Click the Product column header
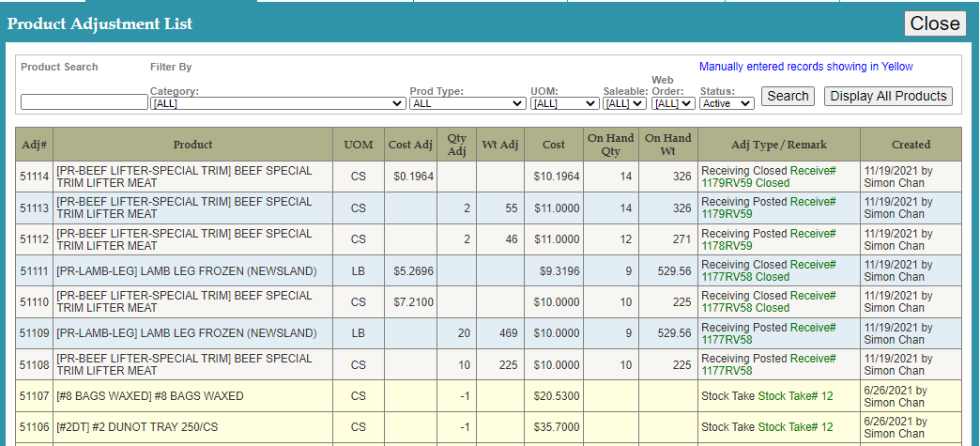This screenshot has width=980, height=446. (192, 145)
